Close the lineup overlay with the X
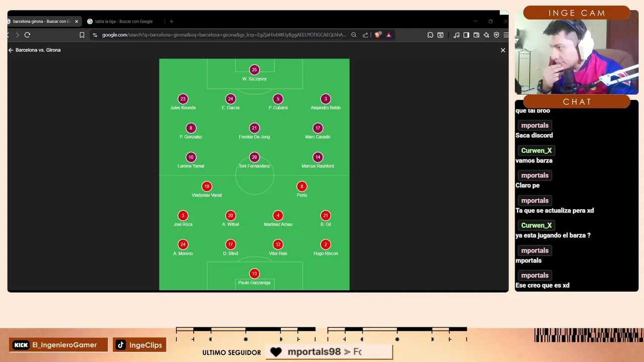The image size is (644, 362). (x=503, y=50)
